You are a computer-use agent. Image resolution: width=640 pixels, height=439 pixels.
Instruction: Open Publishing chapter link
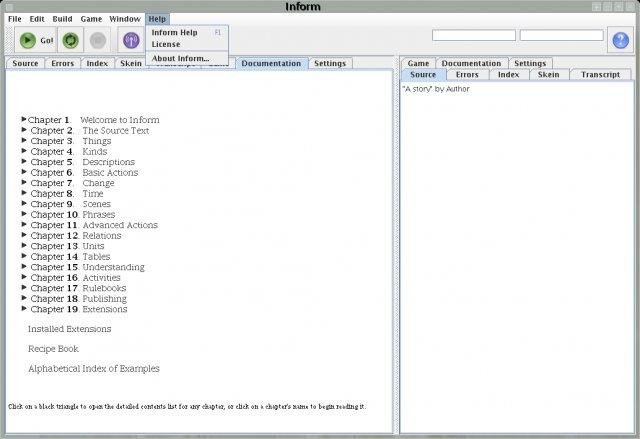(104, 299)
